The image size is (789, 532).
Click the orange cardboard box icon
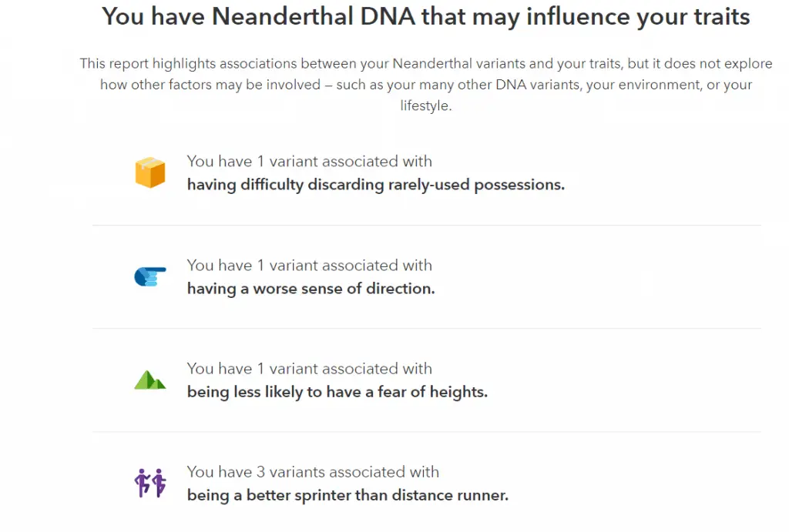[150, 172]
